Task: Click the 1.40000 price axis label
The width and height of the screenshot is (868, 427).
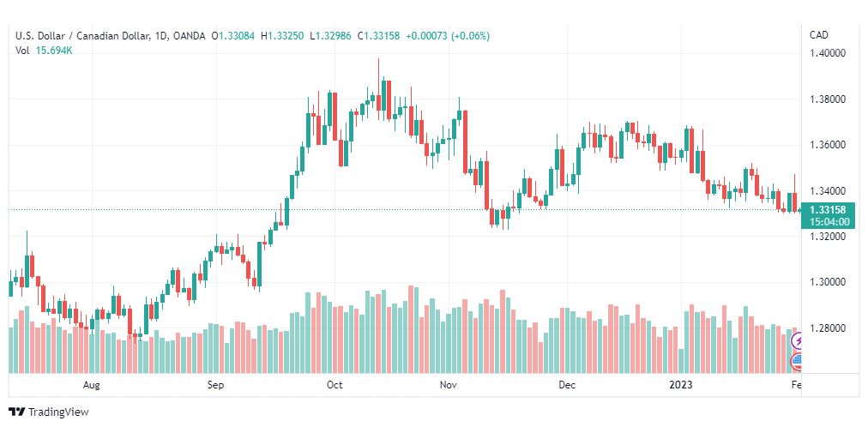Action: click(828, 53)
